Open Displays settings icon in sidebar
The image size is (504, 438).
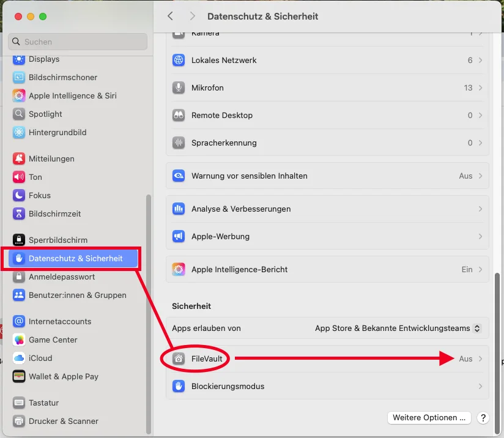click(18, 59)
